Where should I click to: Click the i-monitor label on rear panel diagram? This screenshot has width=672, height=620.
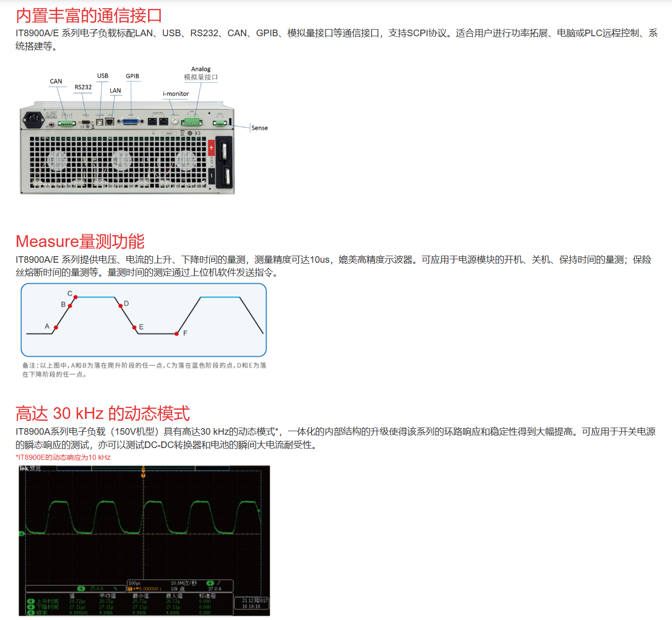(x=176, y=94)
